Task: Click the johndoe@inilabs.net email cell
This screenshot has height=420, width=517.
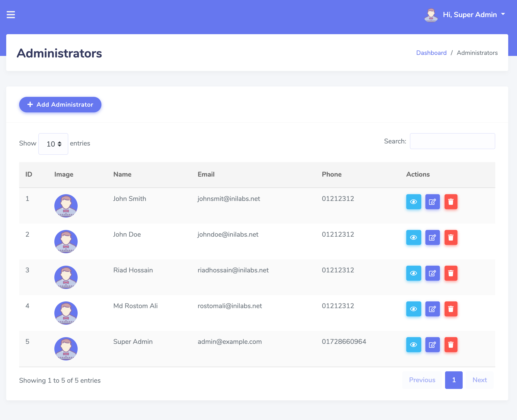Action: coord(228,234)
